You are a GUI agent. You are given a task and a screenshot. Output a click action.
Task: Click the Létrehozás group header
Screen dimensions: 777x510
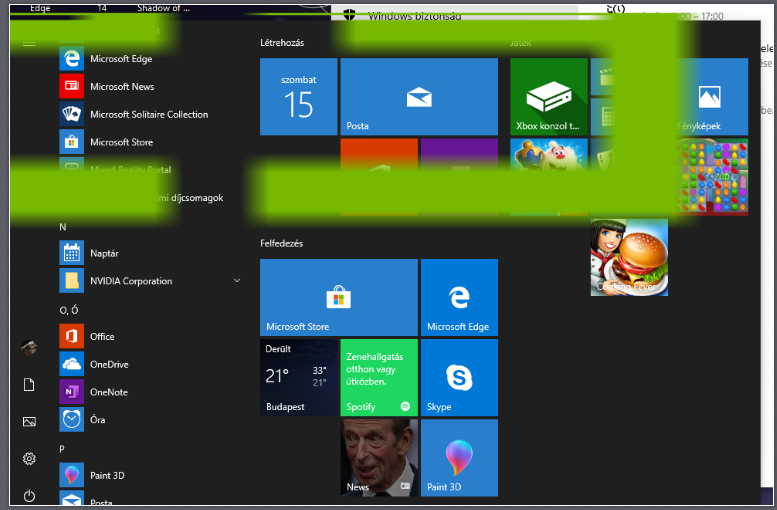[x=282, y=43]
